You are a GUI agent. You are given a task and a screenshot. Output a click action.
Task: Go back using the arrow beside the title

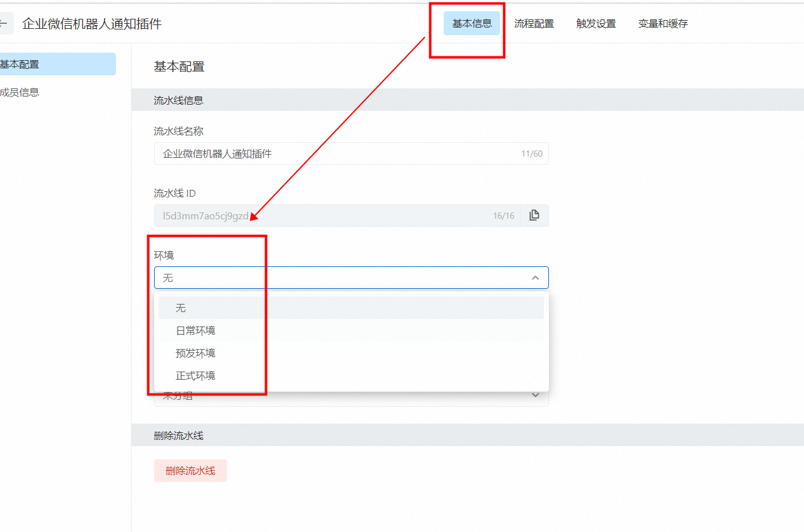[5, 24]
